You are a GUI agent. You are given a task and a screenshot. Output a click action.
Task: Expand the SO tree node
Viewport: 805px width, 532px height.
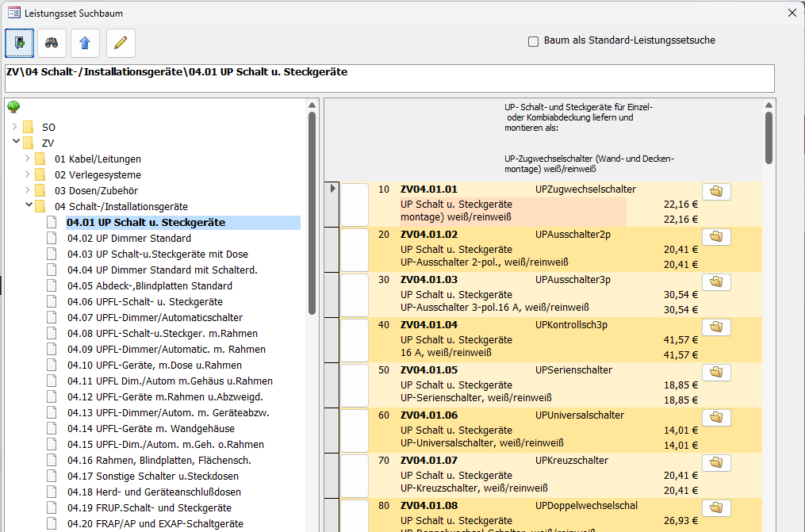click(15, 127)
